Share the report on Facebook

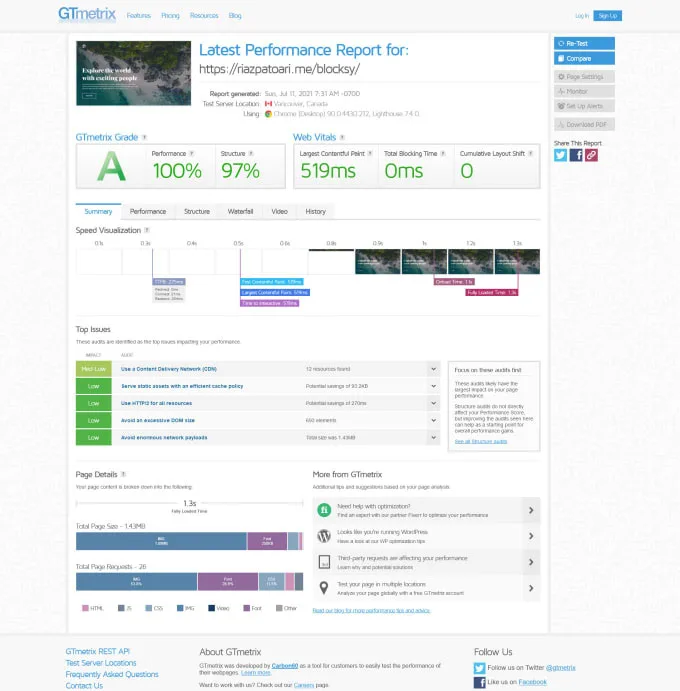pos(576,155)
